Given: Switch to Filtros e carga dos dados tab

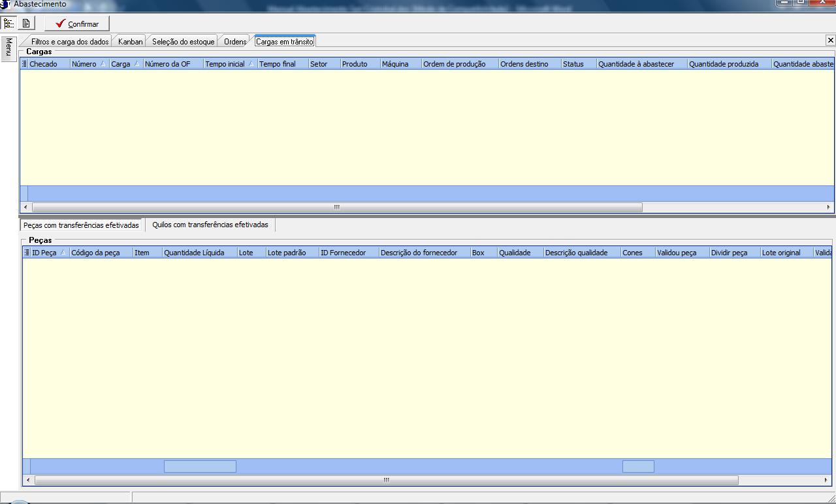Looking at the screenshot, I should pyautogui.click(x=69, y=42).
